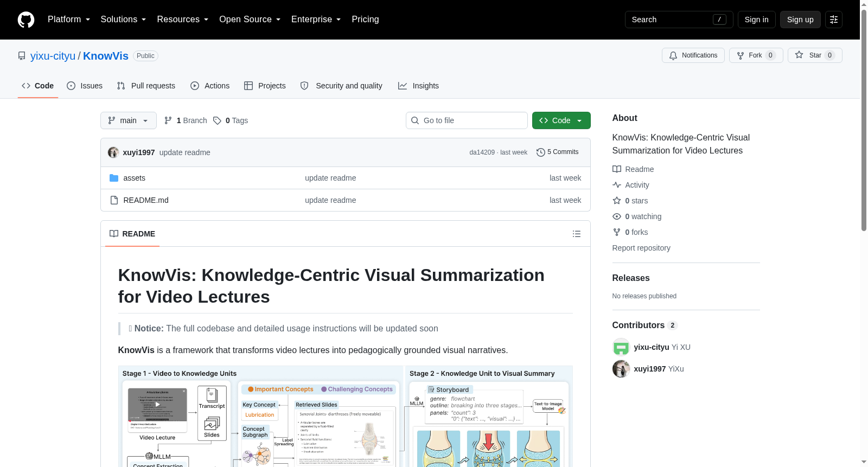Click the README.md file icon
Image resolution: width=868 pixels, height=467 pixels.
[x=114, y=200]
